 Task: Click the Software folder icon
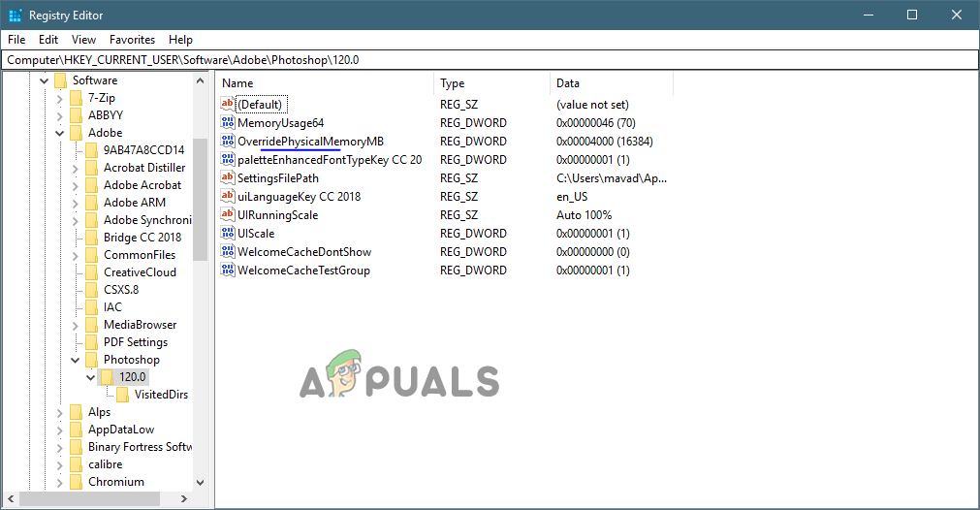tap(61, 80)
